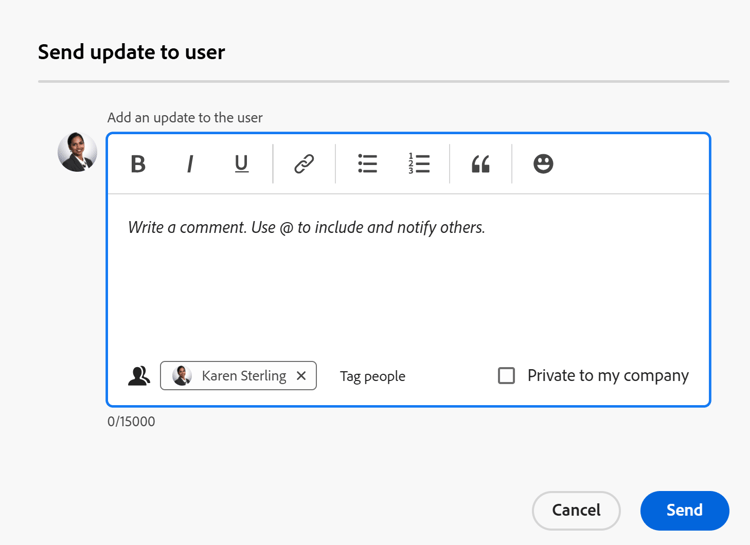750x545 pixels.
Task: Click the Private to my company label
Action: tap(608, 376)
